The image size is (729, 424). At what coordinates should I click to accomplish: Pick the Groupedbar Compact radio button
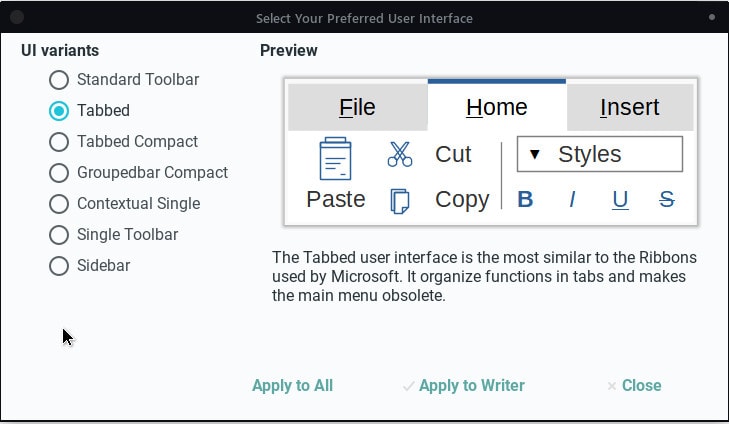(59, 173)
